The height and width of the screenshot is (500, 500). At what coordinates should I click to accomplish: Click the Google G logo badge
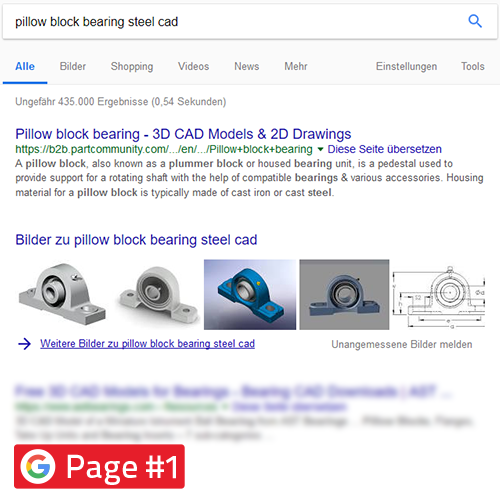click(38, 466)
